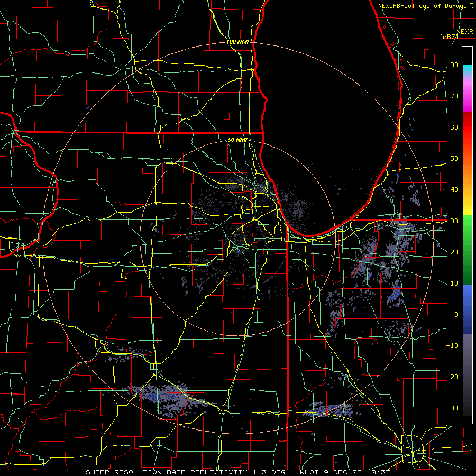Click the cyan top segment of the color bar
Screen dimensions: 476x476
tap(467, 68)
